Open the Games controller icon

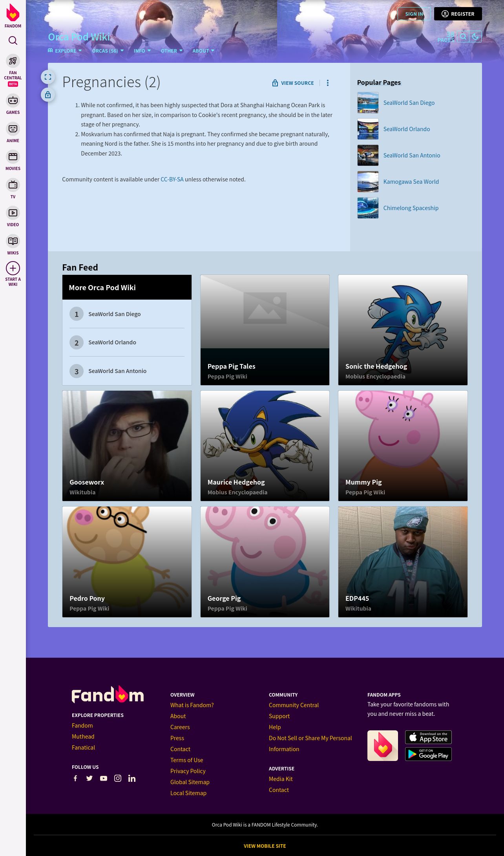click(13, 101)
